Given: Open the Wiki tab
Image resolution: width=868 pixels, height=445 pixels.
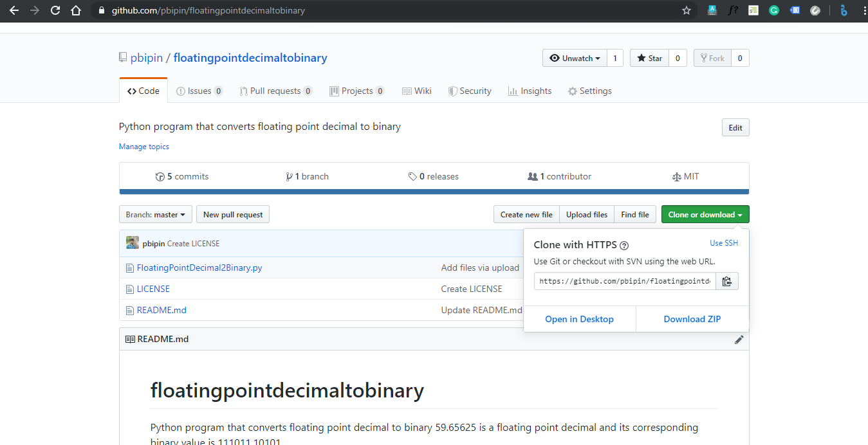Looking at the screenshot, I should pyautogui.click(x=416, y=91).
